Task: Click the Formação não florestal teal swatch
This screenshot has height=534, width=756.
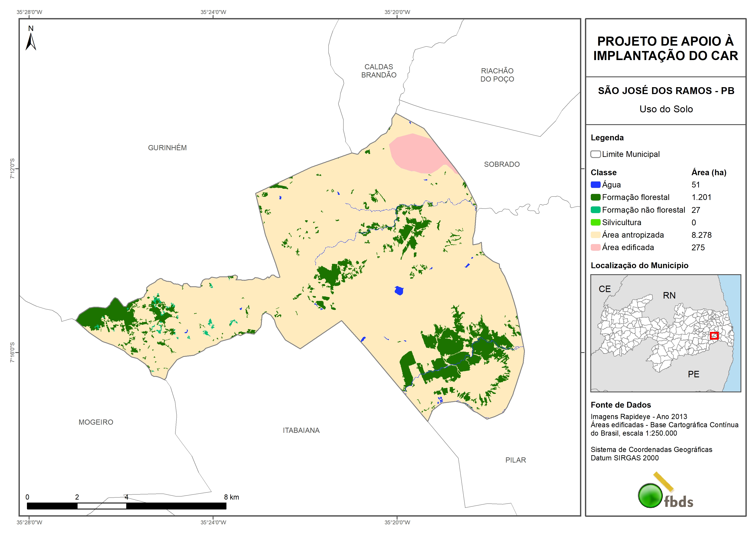Action: [x=595, y=210]
